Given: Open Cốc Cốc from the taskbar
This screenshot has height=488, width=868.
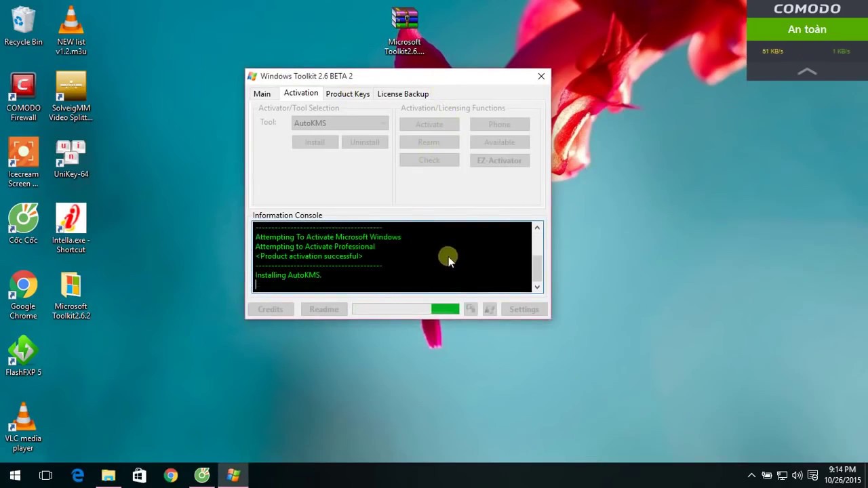Looking at the screenshot, I should [202, 476].
